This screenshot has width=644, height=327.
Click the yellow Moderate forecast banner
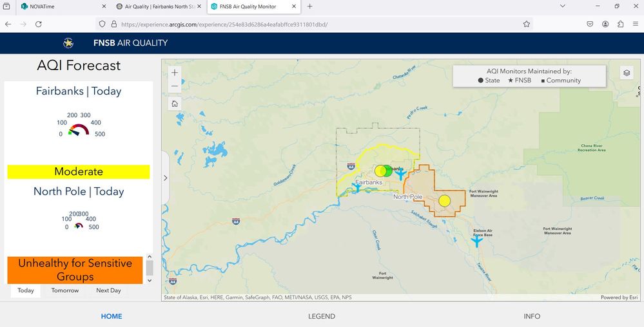coord(79,171)
